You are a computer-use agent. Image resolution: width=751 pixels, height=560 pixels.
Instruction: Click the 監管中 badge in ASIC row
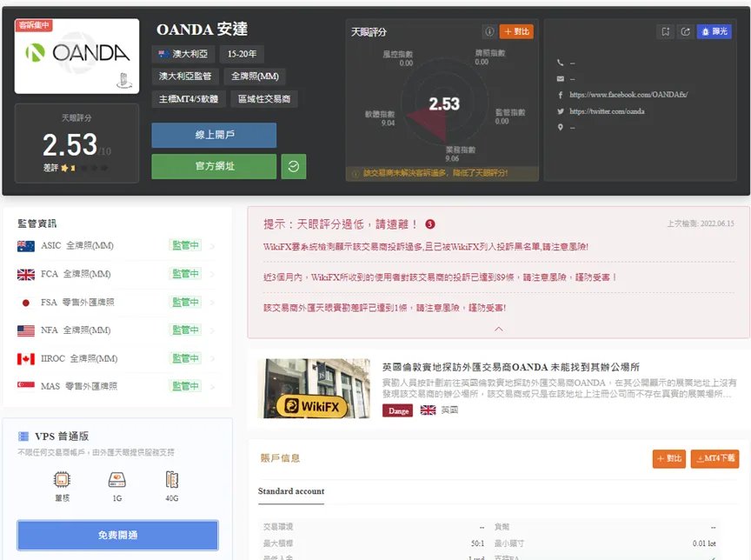(186, 245)
